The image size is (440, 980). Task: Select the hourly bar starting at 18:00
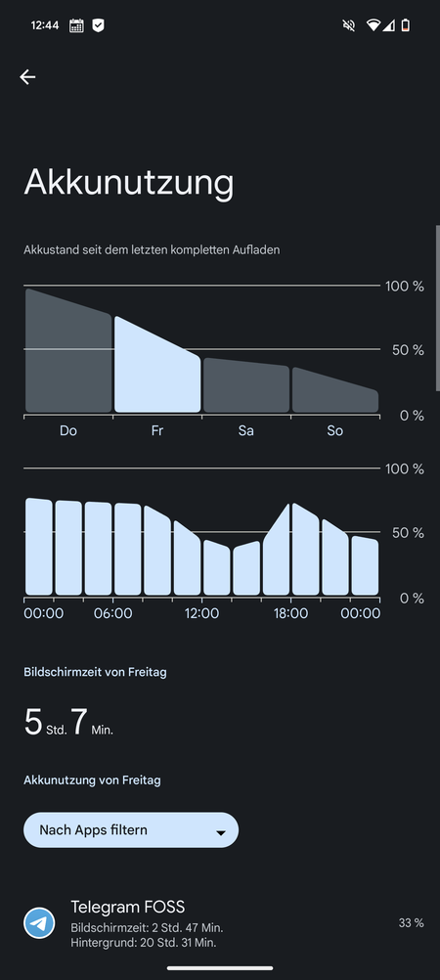306,549
